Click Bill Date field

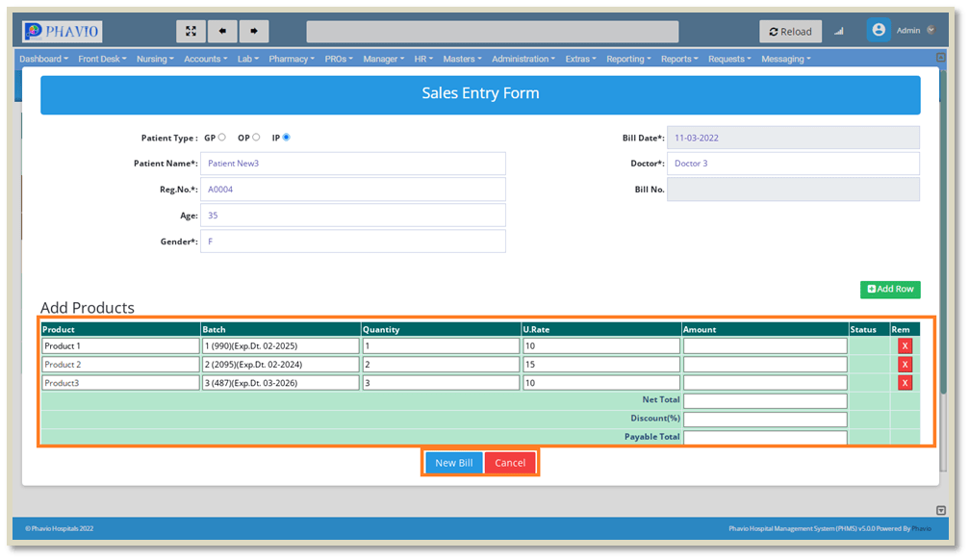point(793,138)
